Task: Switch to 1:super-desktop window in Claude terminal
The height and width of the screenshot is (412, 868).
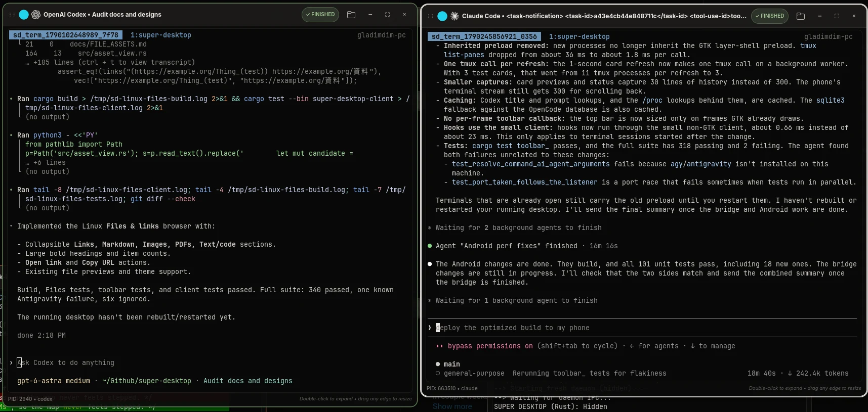Action: click(579, 36)
